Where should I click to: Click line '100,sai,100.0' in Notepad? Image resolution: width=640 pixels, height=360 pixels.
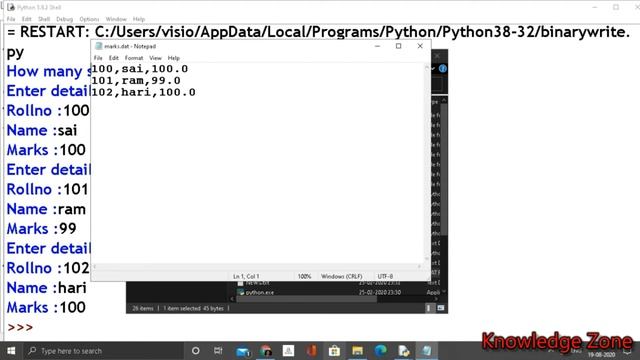(x=140, y=69)
